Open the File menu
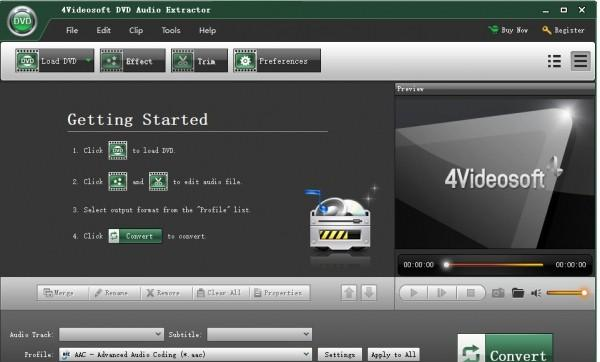The width and height of the screenshot is (600, 362). [72, 30]
